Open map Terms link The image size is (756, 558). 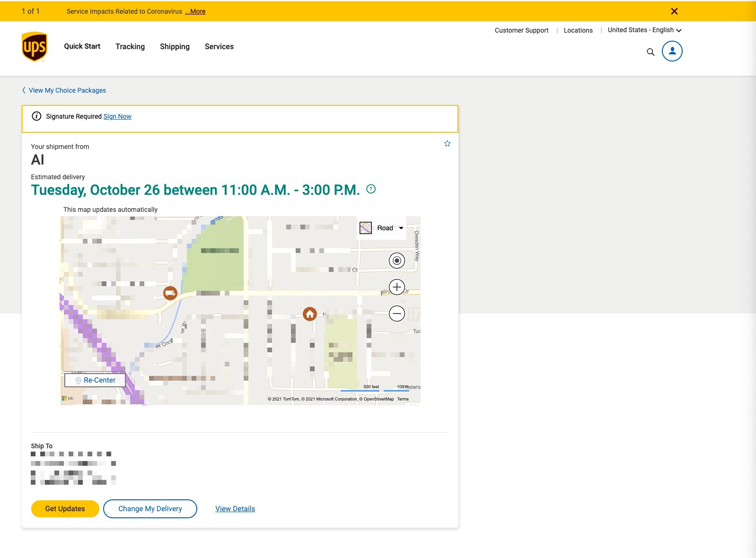(x=403, y=399)
